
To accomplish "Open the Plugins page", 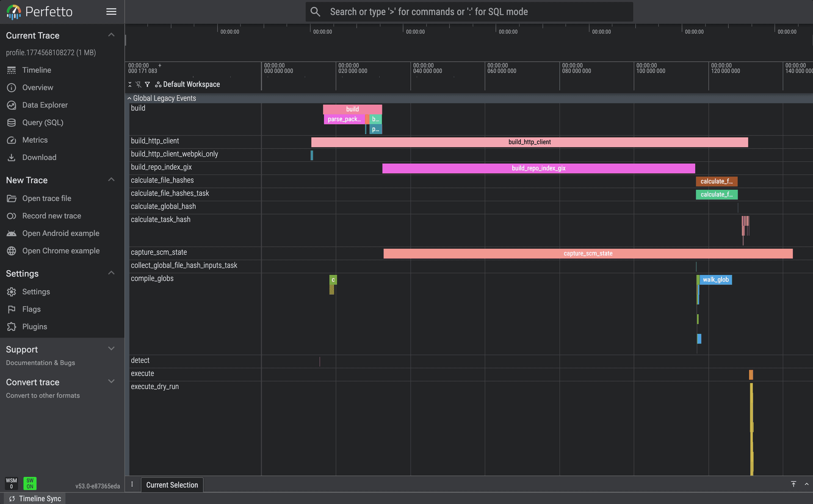I will pyautogui.click(x=34, y=327).
